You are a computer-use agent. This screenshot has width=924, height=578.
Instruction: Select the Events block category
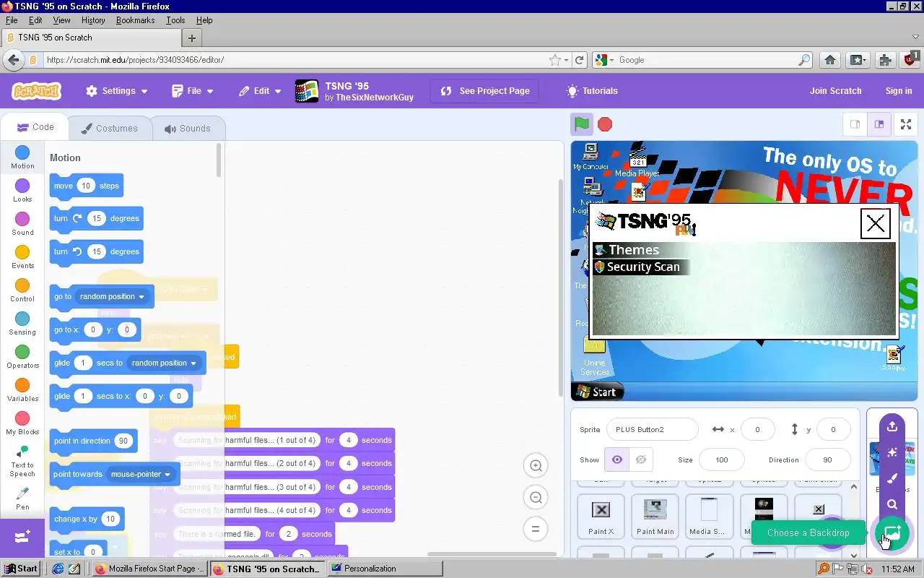click(x=22, y=256)
